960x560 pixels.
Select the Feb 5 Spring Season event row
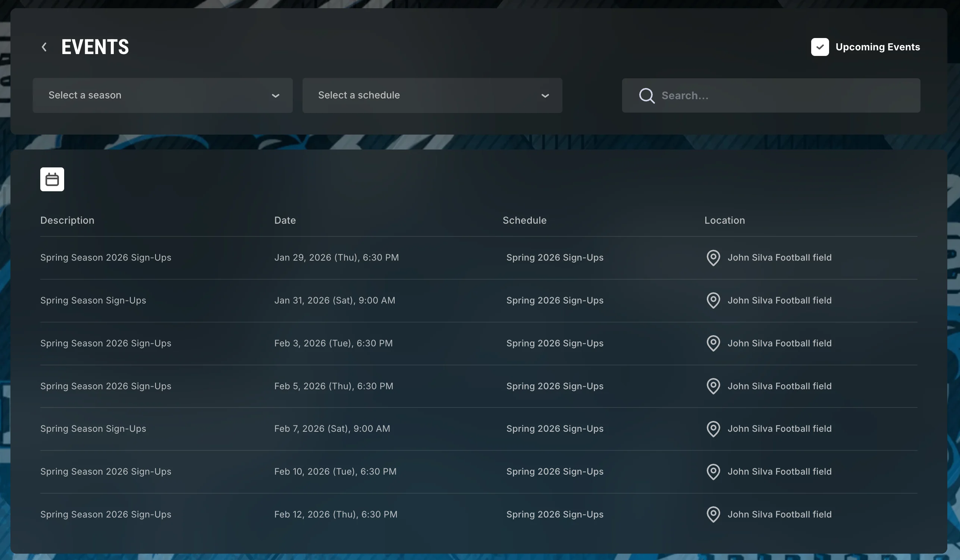click(x=106, y=386)
